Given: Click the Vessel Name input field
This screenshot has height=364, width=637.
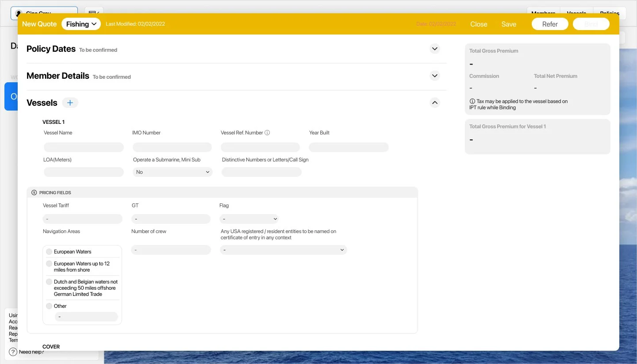Looking at the screenshot, I should click(x=84, y=147).
